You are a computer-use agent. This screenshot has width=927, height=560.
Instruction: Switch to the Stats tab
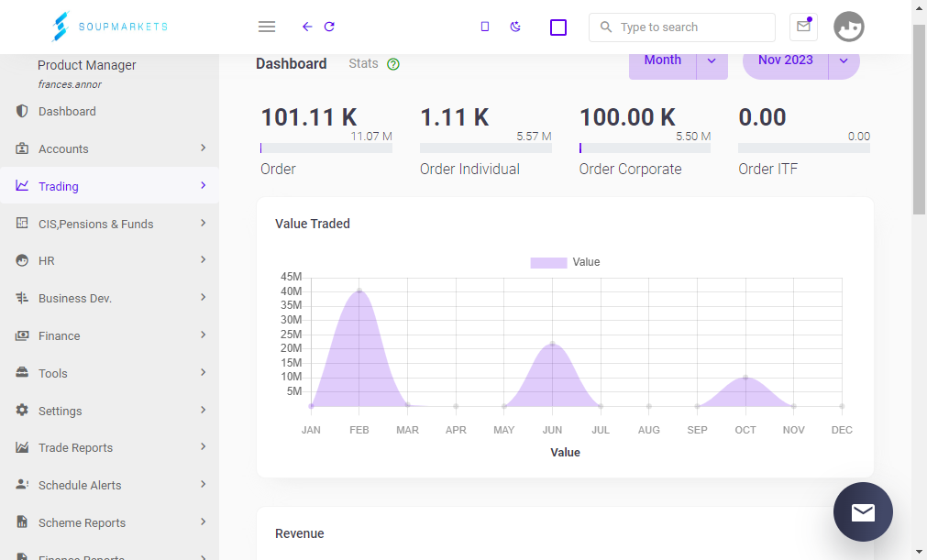coord(363,64)
